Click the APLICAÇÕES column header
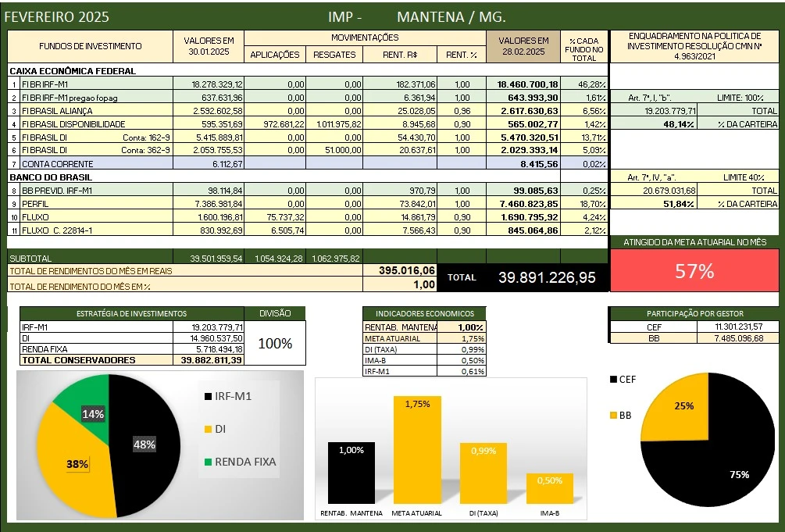The height and width of the screenshot is (532, 785). (274, 55)
